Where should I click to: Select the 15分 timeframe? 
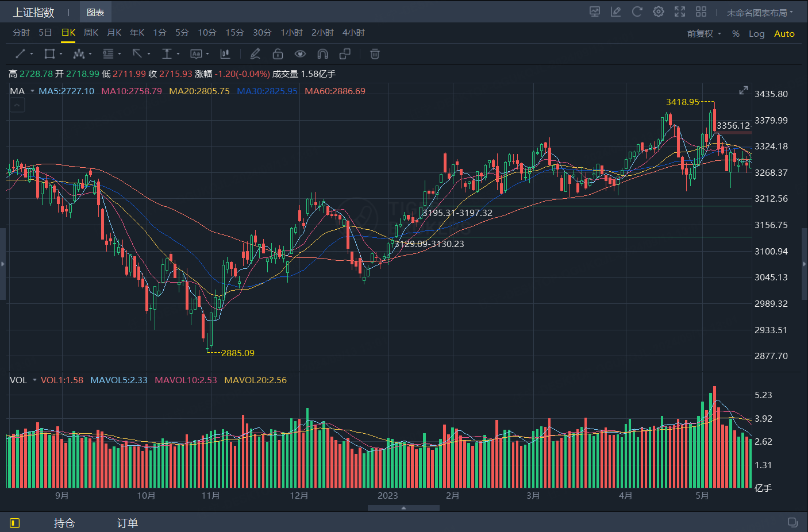235,33
